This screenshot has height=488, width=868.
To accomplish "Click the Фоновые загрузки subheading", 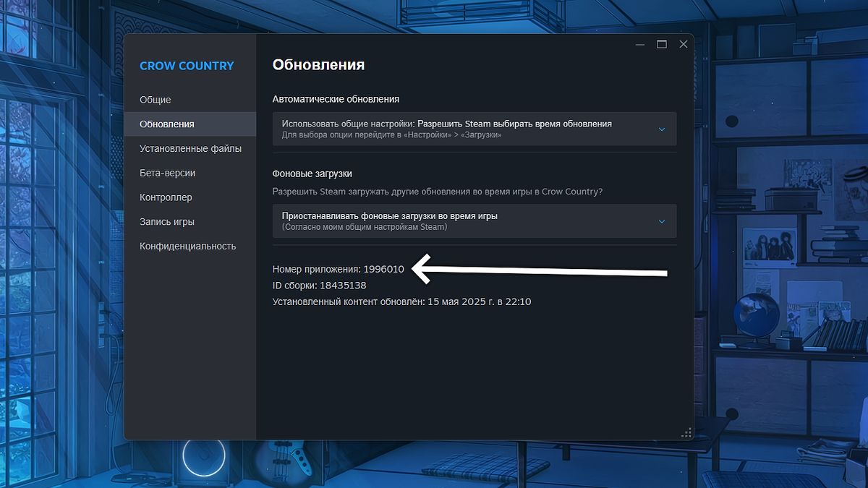I will pos(312,174).
